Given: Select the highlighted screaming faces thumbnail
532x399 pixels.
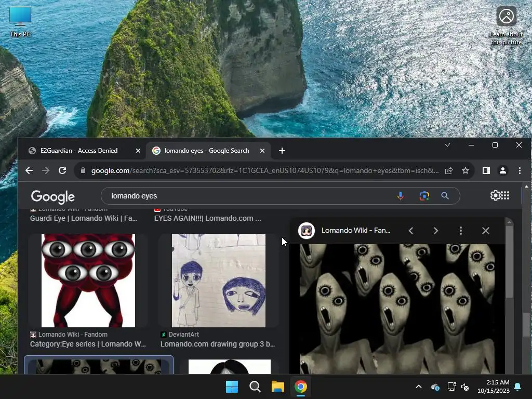Looking at the screenshot, I should [x=99, y=366].
